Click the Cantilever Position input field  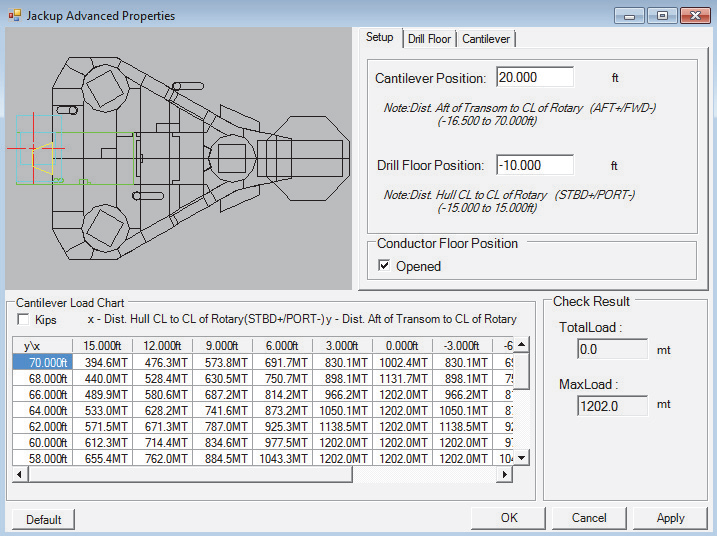coord(534,78)
